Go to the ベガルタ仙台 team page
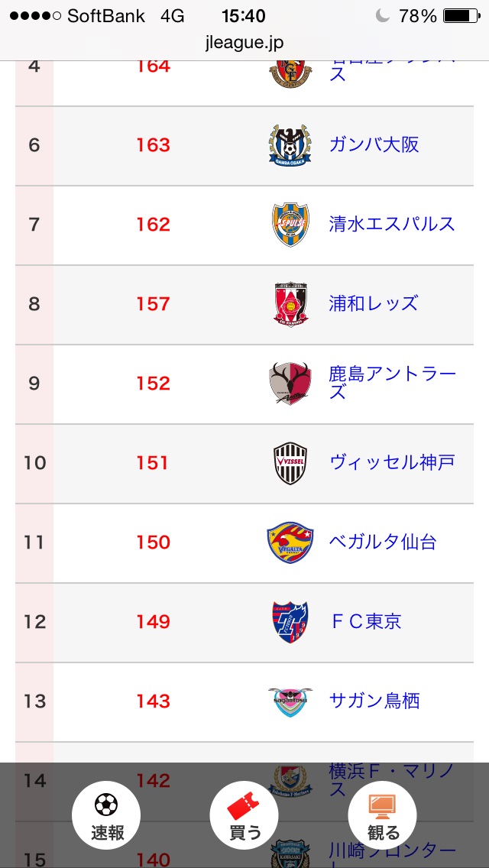Image resolution: width=489 pixels, height=868 pixels. 383,542
